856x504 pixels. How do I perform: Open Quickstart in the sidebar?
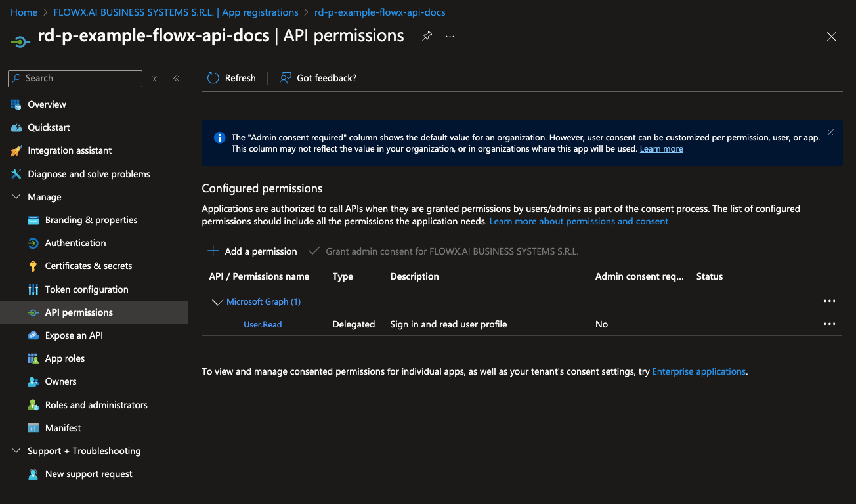tap(49, 127)
